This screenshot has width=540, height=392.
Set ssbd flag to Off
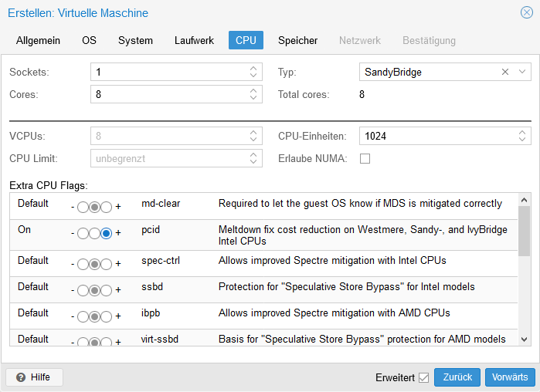pos(82,290)
